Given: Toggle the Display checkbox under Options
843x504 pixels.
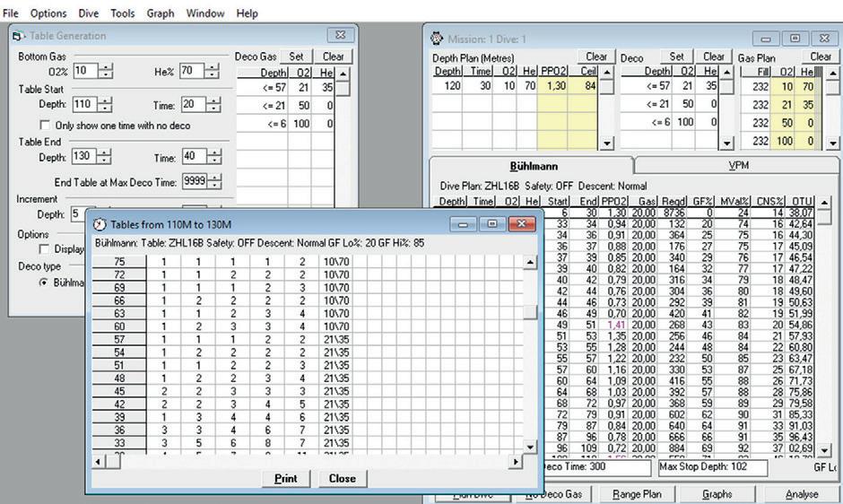Looking at the screenshot, I should 45,249.
